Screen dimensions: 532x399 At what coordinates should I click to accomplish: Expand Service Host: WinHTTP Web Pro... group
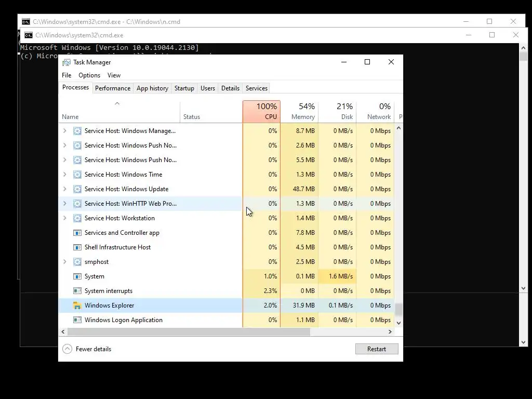coord(65,204)
